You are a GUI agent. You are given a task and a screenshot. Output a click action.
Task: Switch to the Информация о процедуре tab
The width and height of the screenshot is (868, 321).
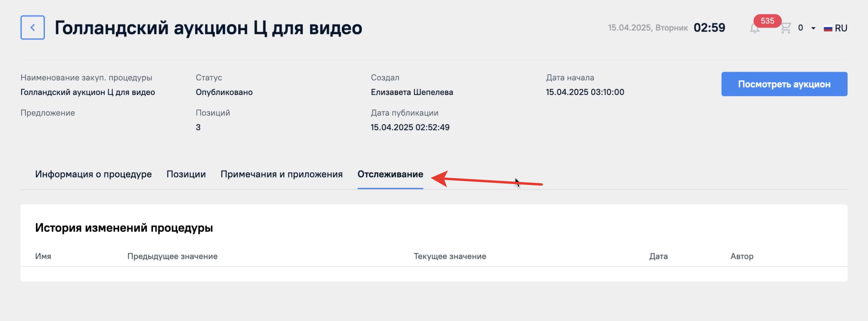coord(93,174)
